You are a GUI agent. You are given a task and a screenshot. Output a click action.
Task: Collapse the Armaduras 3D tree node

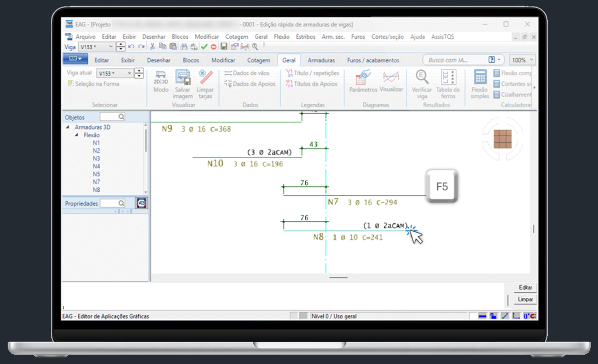[x=68, y=127]
